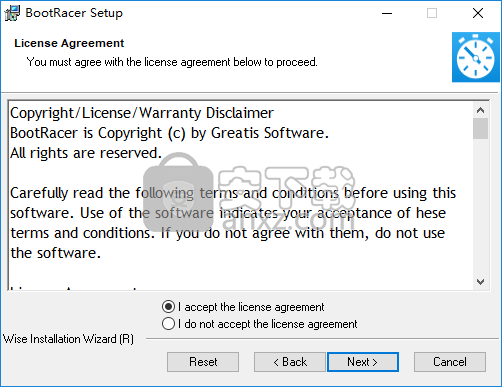The width and height of the screenshot is (502, 387).
Task: Click the "BootRacer Setup" title text
Action: pos(74,13)
